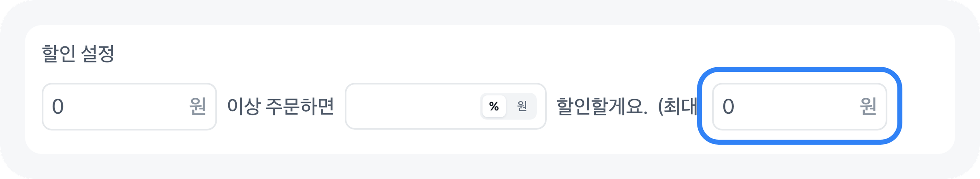Viewport: 980px width, 179px height.
Task: Select the % discount type option
Action: tap(494, 106)
